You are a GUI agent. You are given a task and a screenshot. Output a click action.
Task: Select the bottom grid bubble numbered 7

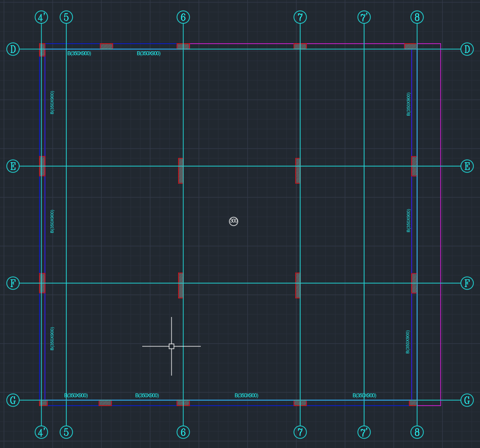click(300, 432)
